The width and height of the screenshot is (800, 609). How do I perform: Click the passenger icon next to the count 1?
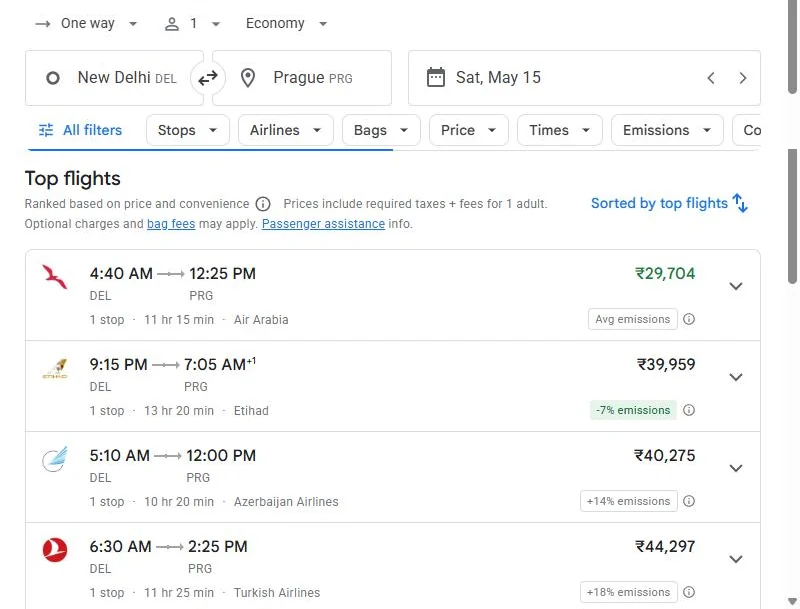coord(172,24)
